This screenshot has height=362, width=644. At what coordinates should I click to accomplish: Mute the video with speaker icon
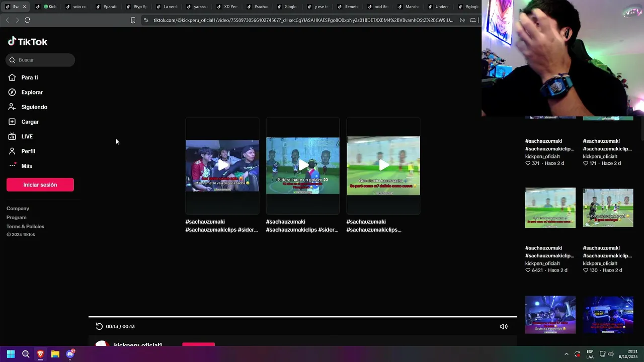point(504,326)
